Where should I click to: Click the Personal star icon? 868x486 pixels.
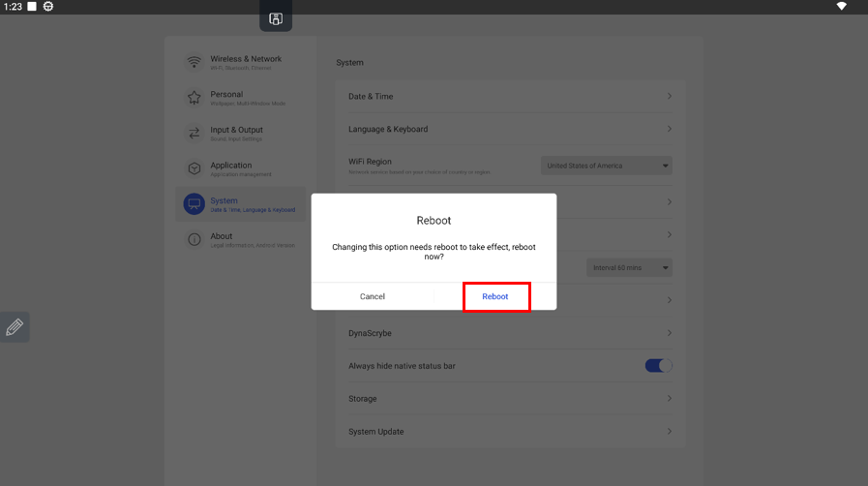pyautogui.click(x=194, y=98)
